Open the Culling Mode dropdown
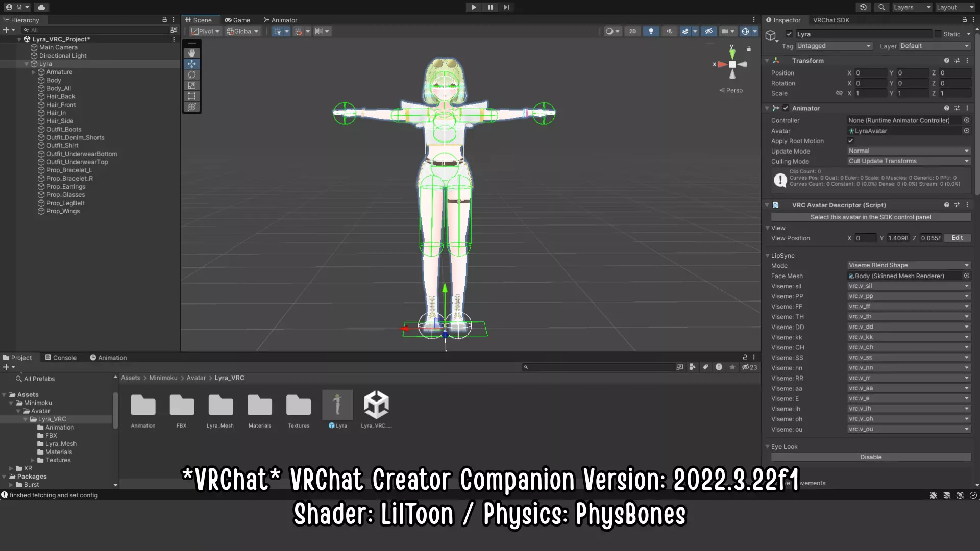Screen dimensions: 980x551 [909, 161]
